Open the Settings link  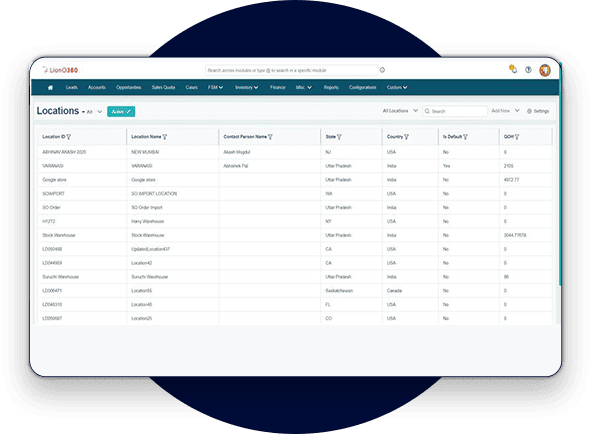pyautogui.click(x=538, y=111)
